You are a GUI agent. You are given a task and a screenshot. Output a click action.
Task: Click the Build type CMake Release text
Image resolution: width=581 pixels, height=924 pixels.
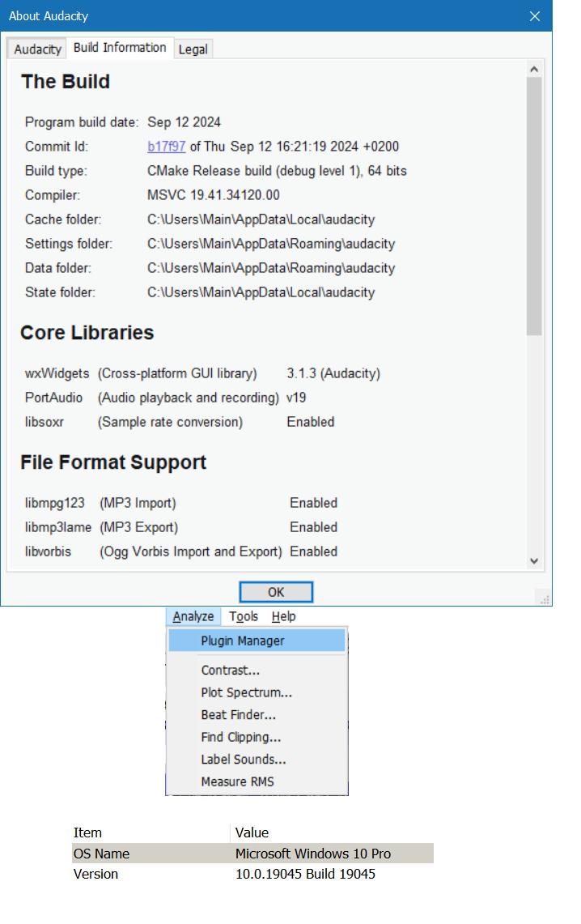277,171
